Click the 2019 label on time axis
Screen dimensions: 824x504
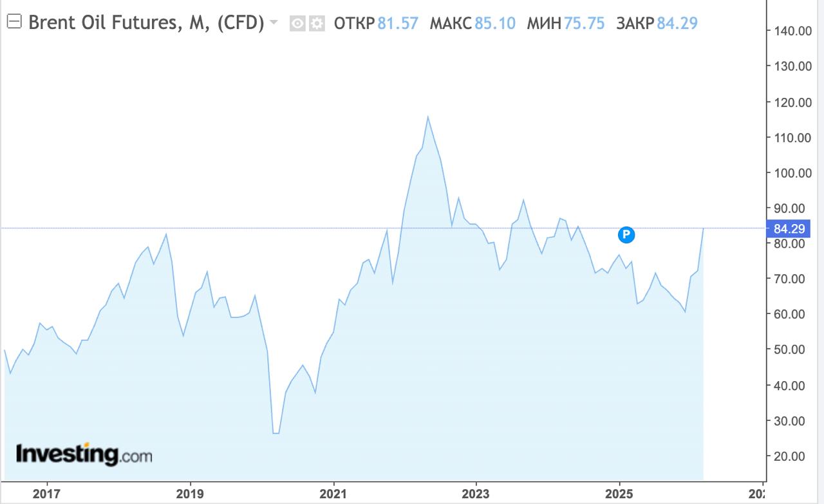(x=190, y=494)
